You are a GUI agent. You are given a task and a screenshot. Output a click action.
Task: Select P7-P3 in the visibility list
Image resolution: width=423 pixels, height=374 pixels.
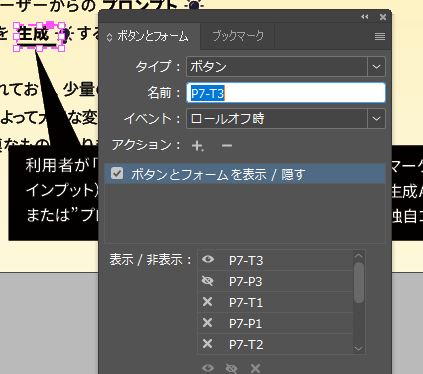coord(275,281)
